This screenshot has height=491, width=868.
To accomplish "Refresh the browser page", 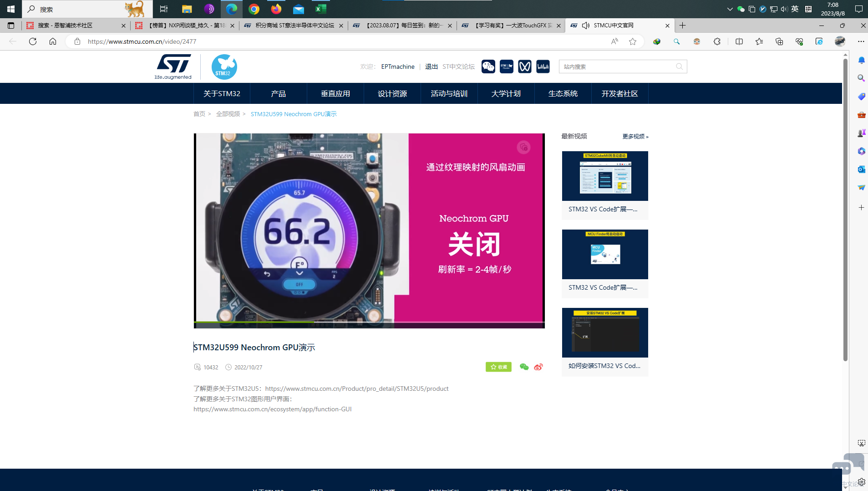I will click(33, 41).
